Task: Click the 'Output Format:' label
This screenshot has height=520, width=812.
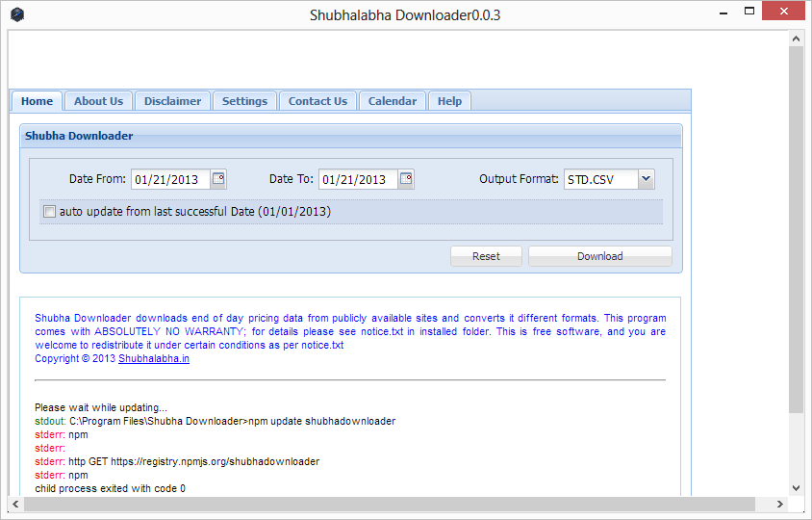Action: pyautogui.click(x=519, y=179)
